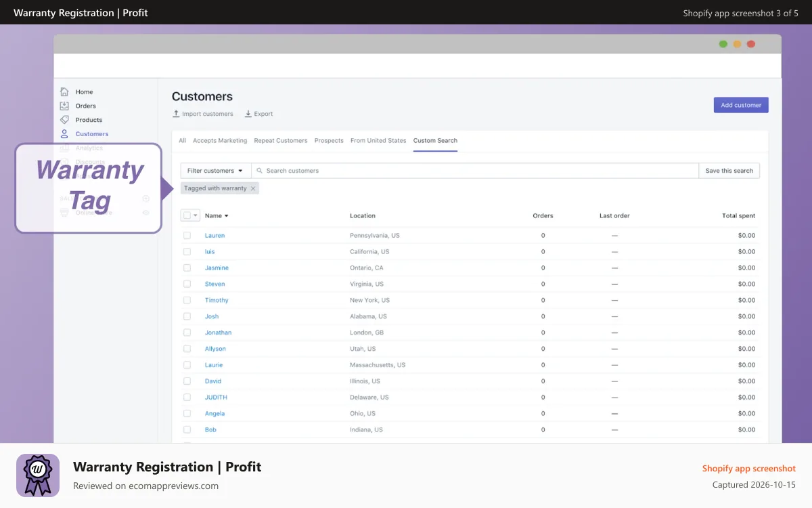Viewport: 812px width, 508px height.
Task: Check the box for luis
Action: (187, 252)
